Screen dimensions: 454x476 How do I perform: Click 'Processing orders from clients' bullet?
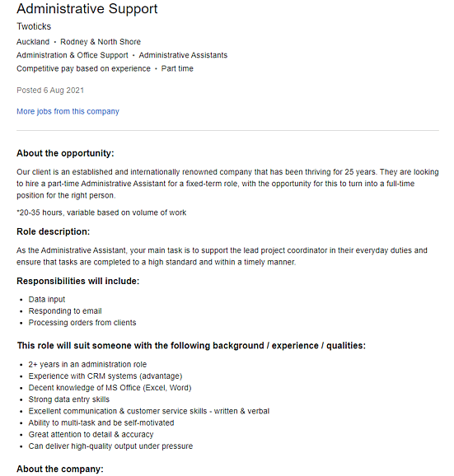pos(82,322)
